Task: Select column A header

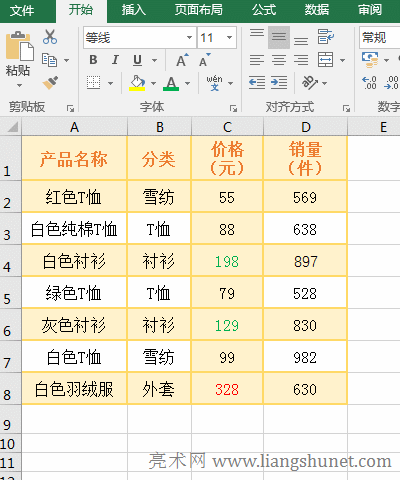Action: click(x=74, y=127)
